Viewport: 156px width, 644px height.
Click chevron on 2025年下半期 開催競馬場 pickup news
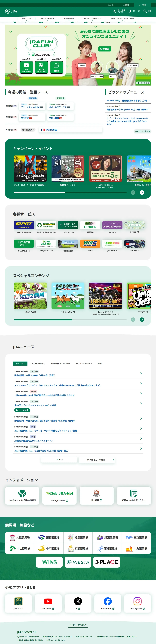click(x=149, y=101)
